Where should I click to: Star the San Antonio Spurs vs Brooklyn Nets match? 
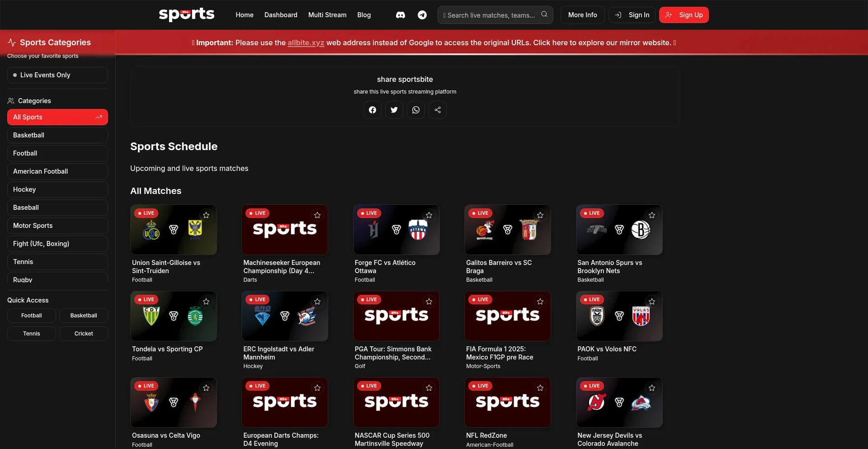coord(651,215)
